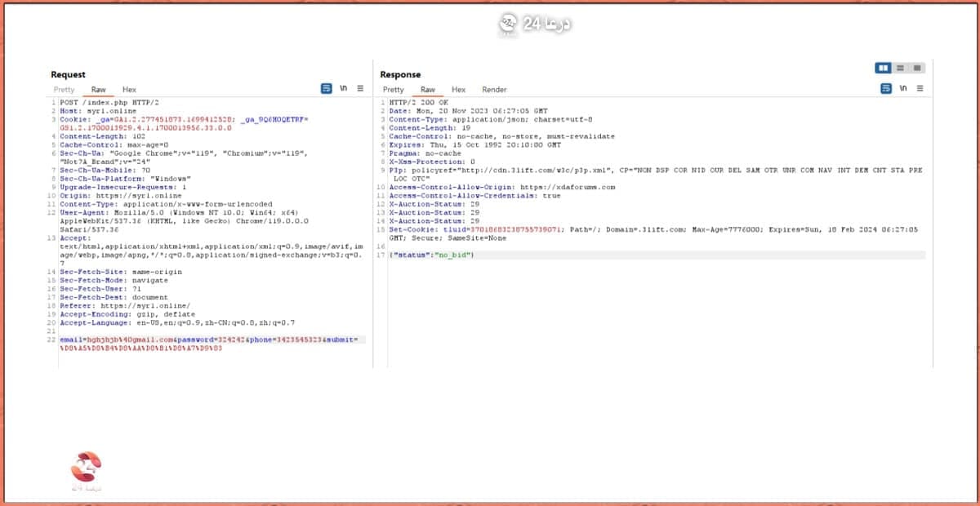Click the red watermark logo at bottom left

(x=86, y=469)
